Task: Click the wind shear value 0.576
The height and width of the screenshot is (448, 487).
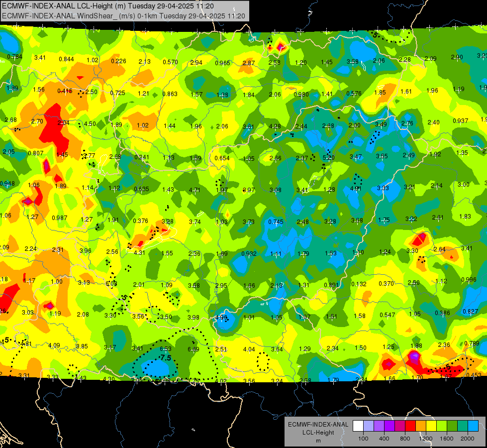Action: point(354,93)
